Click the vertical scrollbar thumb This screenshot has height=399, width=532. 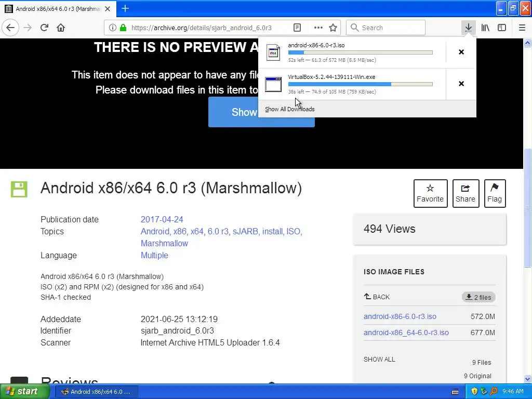(x=528, y=208)
